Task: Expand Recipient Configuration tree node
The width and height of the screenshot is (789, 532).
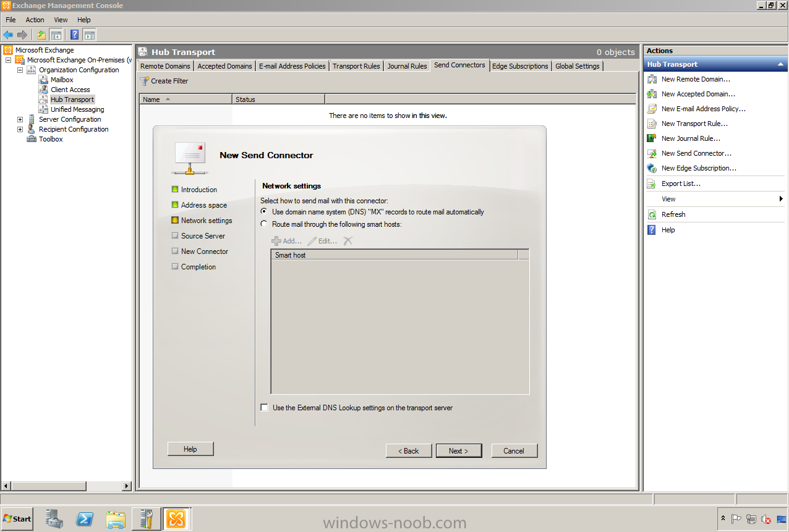Action: [20, 129]
